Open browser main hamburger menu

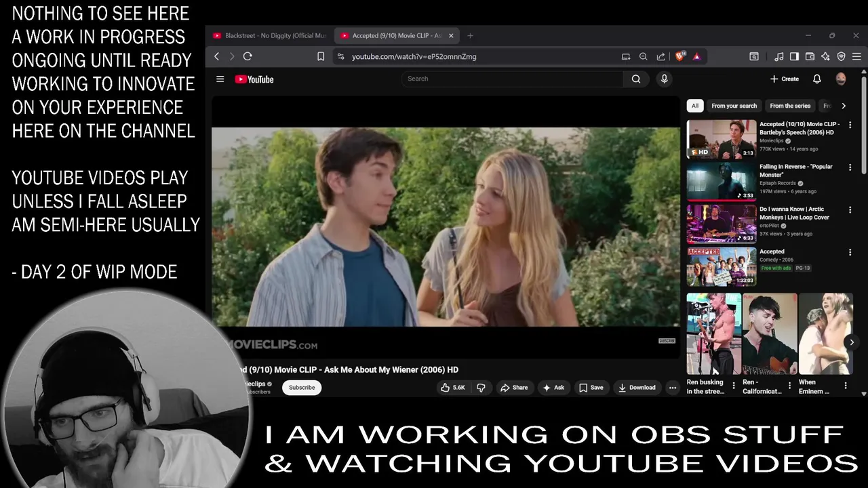tap(856, 57)
